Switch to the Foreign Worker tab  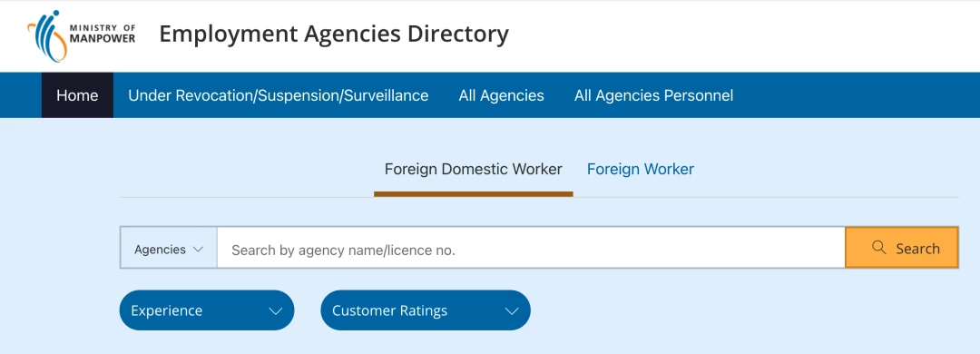pyautogui.click(x=641, y=169)
